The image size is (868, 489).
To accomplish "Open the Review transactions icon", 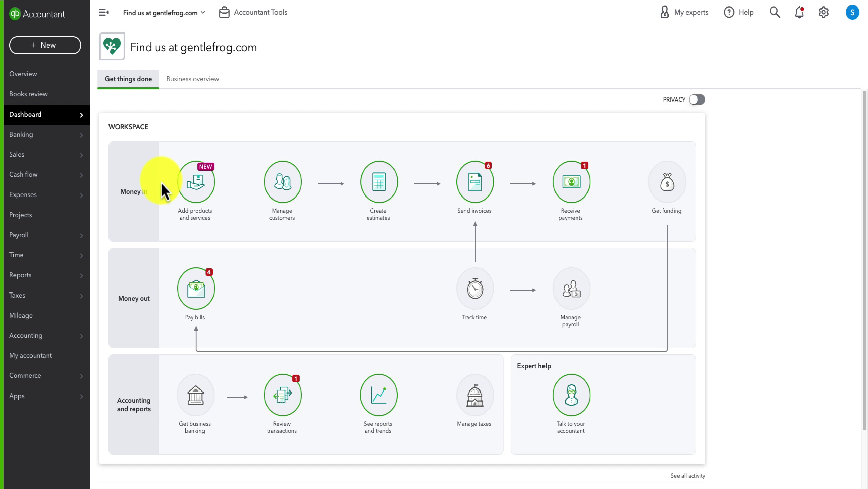I will 283,395.
